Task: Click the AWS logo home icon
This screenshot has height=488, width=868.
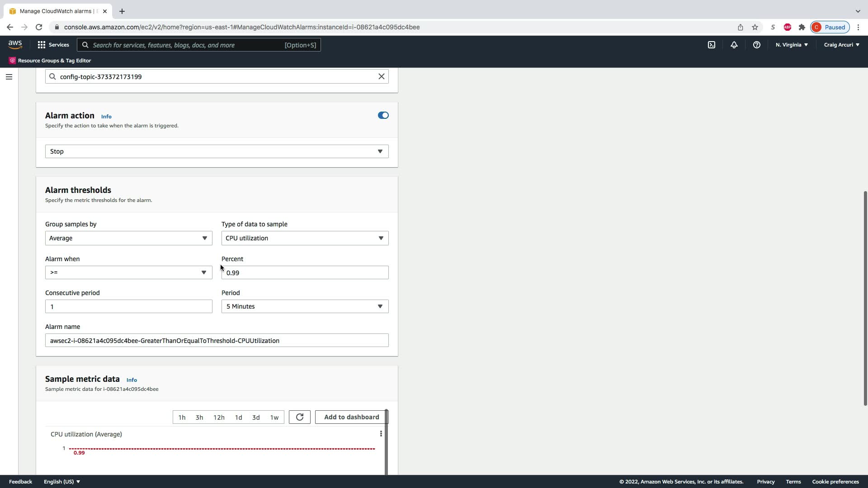Action: point(15,44)
